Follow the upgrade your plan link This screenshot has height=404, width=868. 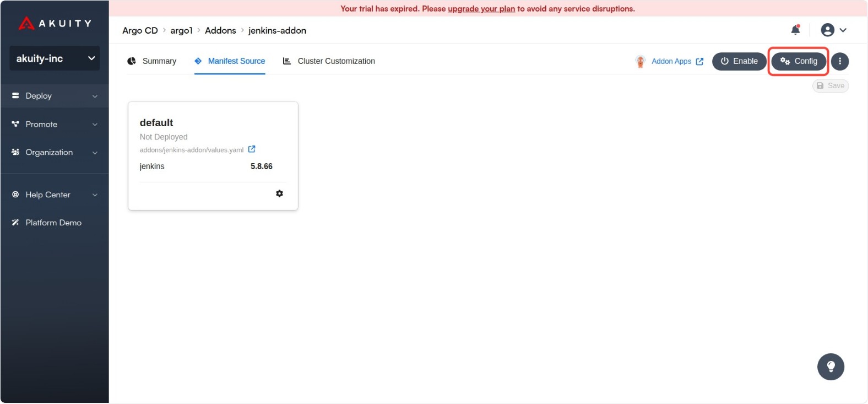[x=481, y=9]
